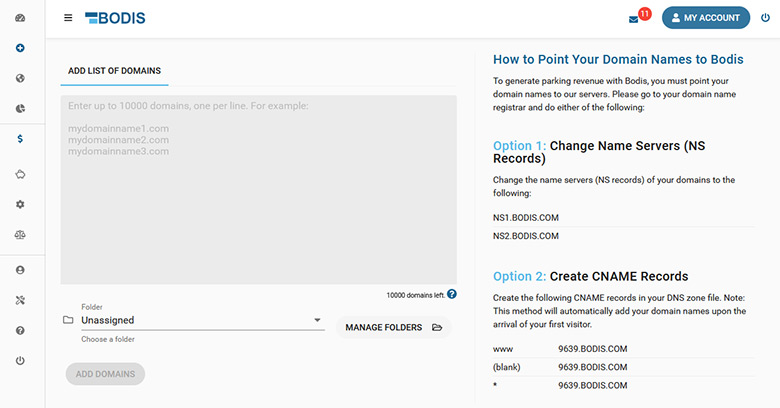The width and height of the screenshot is (780, 408).
Task: Click the help icon beside 10000 domains left
Action: pyautogui.click(x=452, y=294)
